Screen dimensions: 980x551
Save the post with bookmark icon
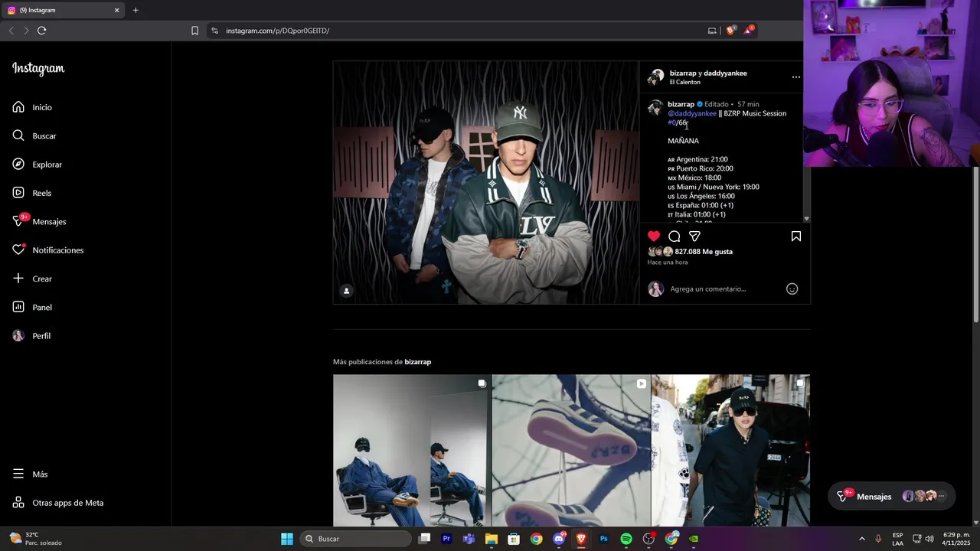(x=796, y=236)
